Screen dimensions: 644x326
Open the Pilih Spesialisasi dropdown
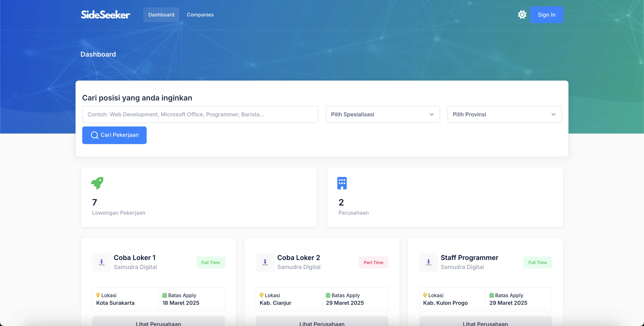pos(383,114)
